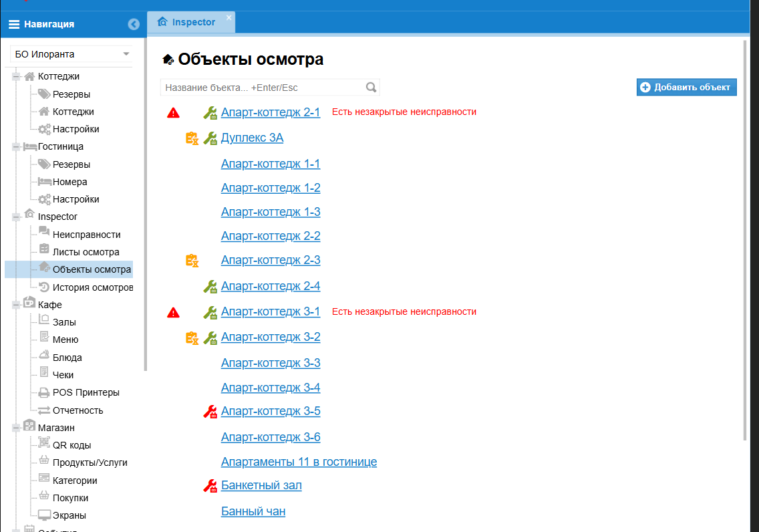Screen dimensions: 759x532
Task: Click orange checklist icon beside Дуплекс 3А
Action: [x=192, y=138]
